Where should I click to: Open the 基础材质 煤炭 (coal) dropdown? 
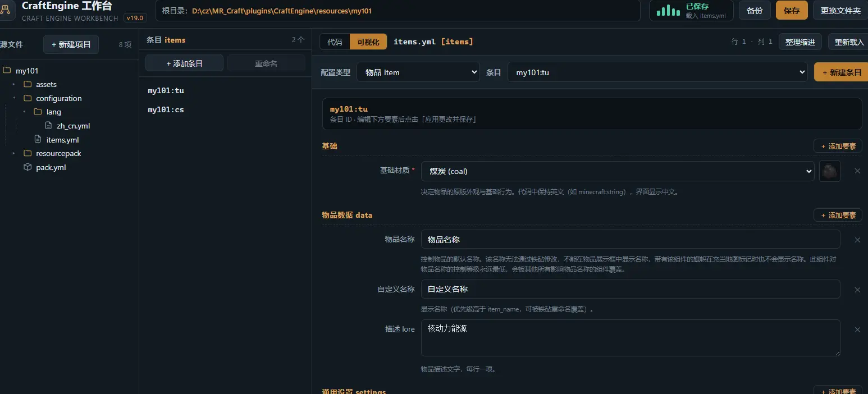pyautogui.click(x=618, y=171)
